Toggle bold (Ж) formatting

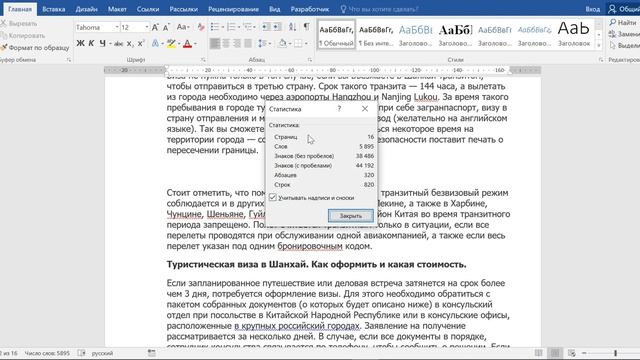(x=80, y=43)
